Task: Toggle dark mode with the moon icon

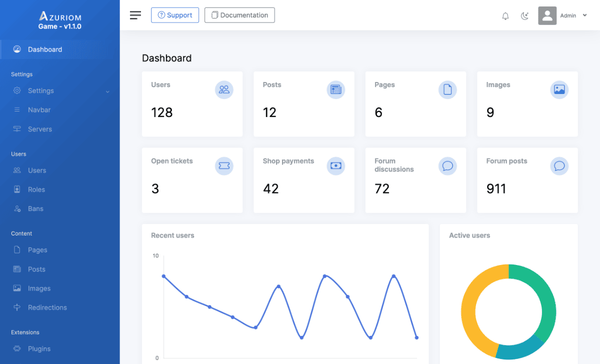Action: pos(524,16)
